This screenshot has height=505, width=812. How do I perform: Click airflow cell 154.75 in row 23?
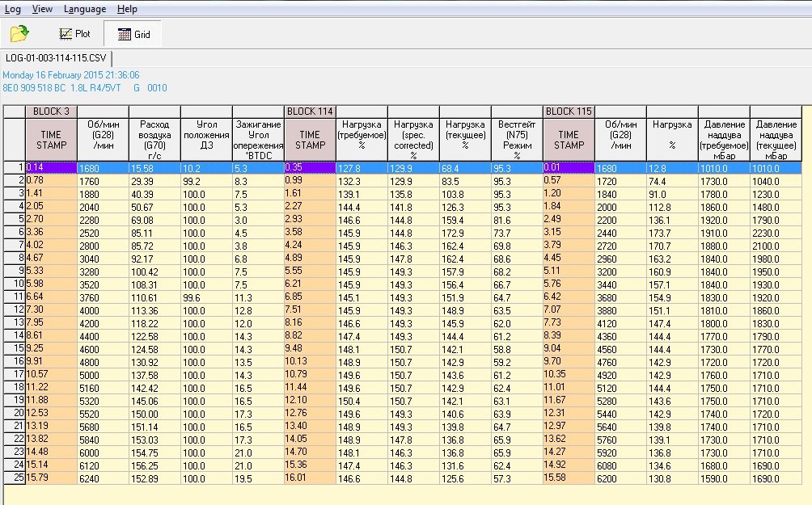[x=154, y=452]
